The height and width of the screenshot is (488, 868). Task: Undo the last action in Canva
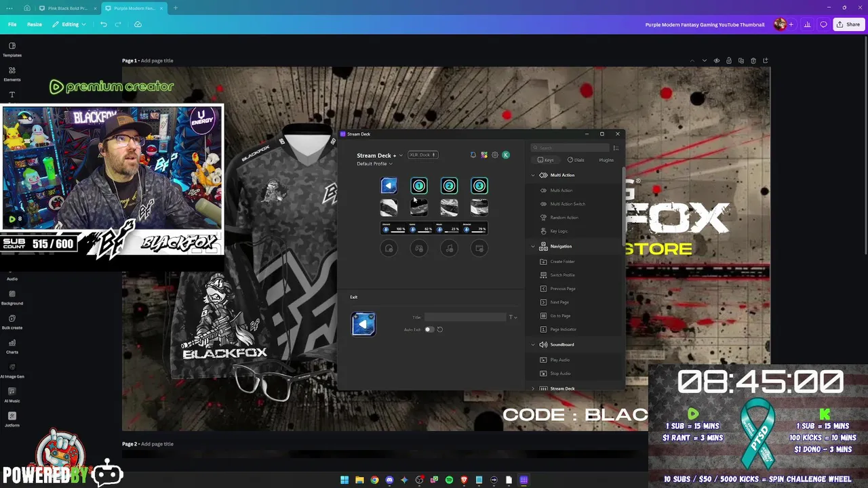click(104, 24)
